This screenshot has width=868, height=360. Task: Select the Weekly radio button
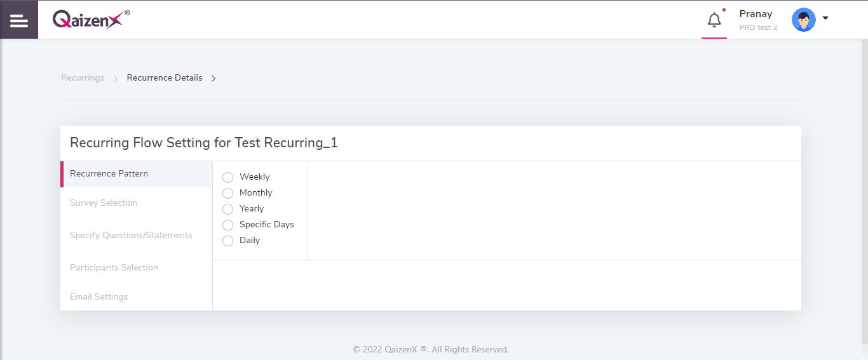tap(228, 177)
